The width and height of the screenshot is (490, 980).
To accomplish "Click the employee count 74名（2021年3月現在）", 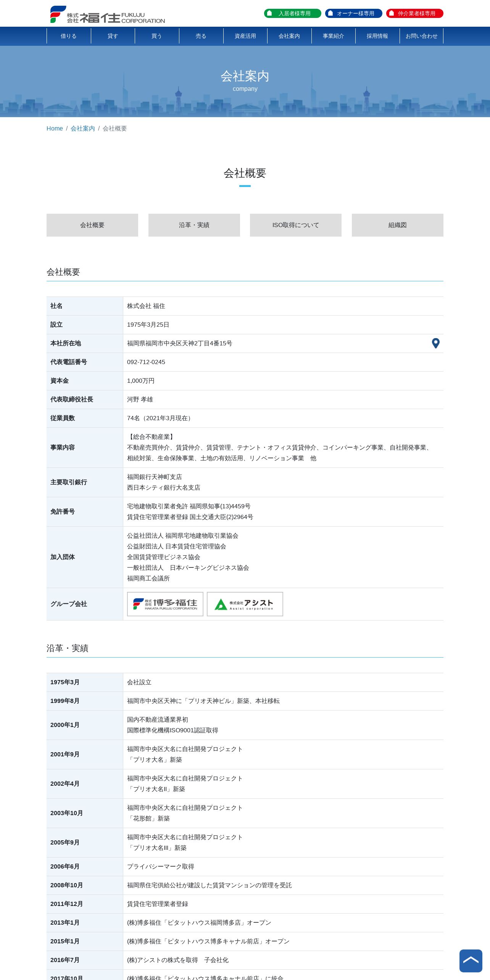I will click(160, 418).
